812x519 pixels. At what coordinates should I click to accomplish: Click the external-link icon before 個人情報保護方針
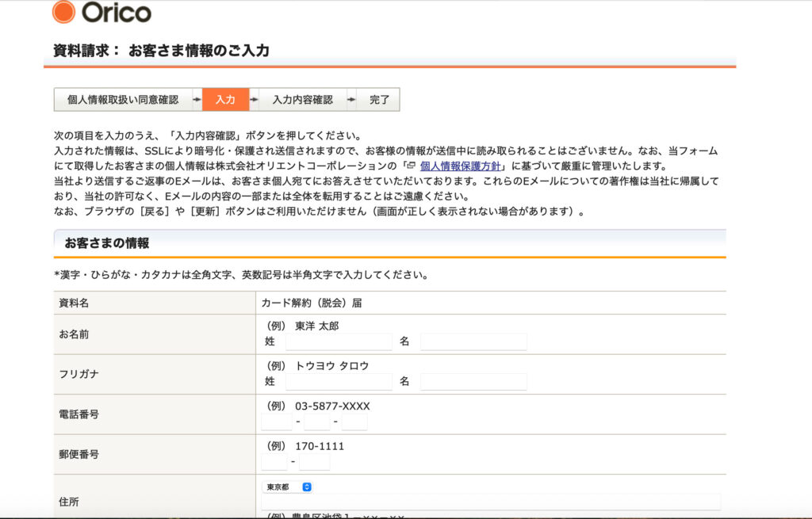(x=412, y=166)
